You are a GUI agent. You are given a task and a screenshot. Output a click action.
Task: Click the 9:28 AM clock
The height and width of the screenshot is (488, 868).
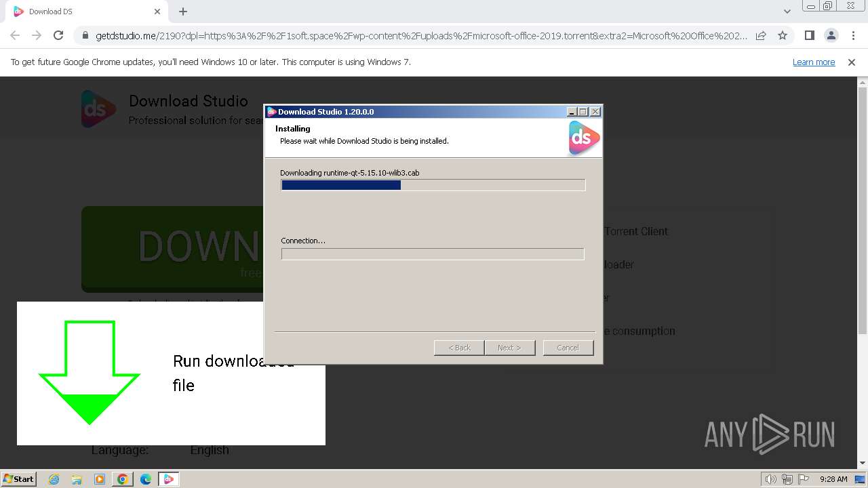833,479
